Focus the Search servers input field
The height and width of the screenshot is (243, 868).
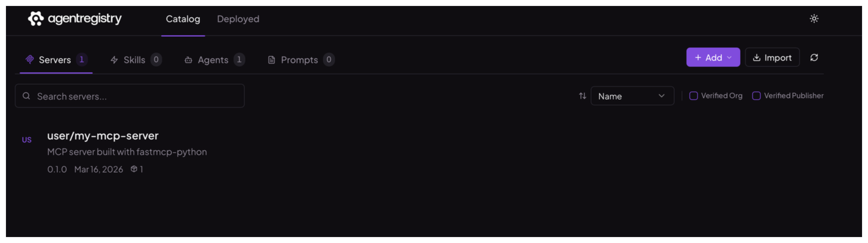130,96
